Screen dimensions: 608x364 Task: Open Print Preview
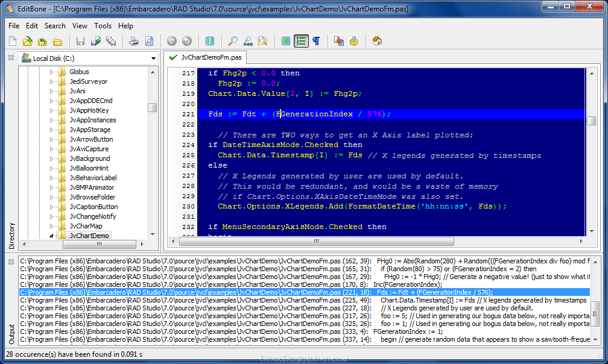point(149,41)
